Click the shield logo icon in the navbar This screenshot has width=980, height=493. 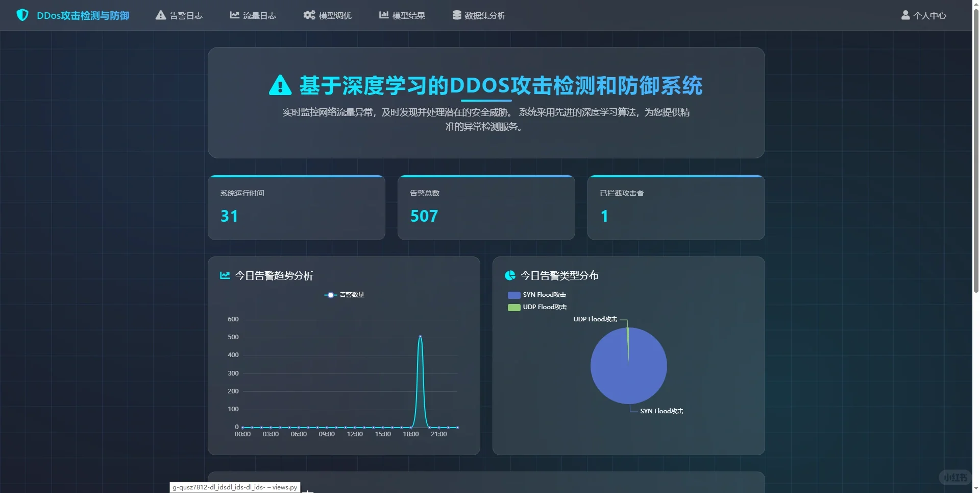(x=22, y=15)
